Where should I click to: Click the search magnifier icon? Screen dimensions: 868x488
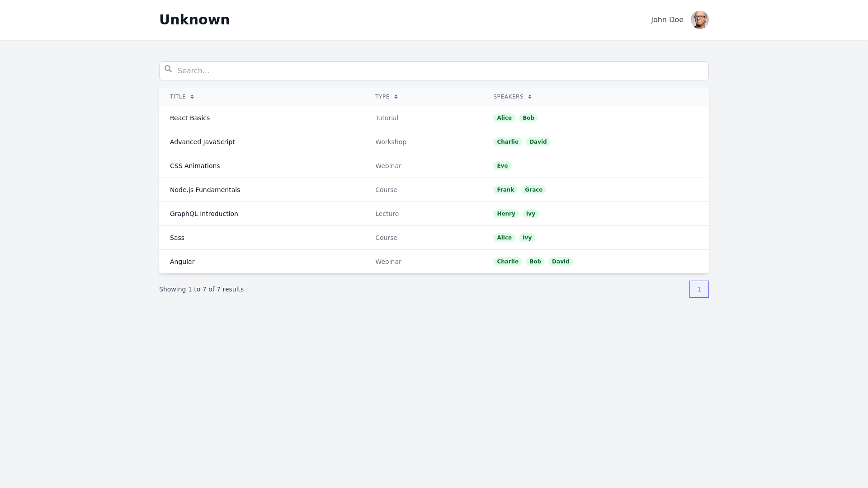(168, 69)
